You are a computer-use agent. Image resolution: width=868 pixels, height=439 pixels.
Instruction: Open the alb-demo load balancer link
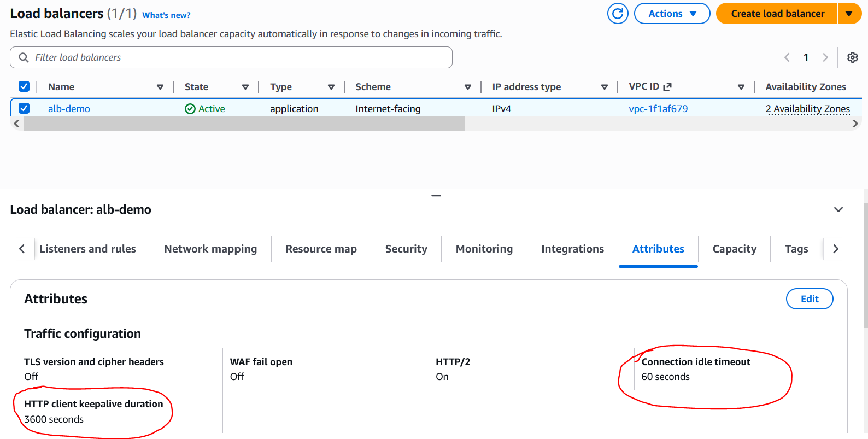[69, 109]
